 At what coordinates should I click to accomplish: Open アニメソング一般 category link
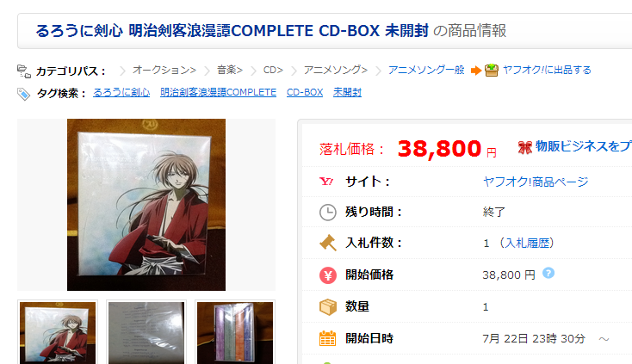[426, 70]
